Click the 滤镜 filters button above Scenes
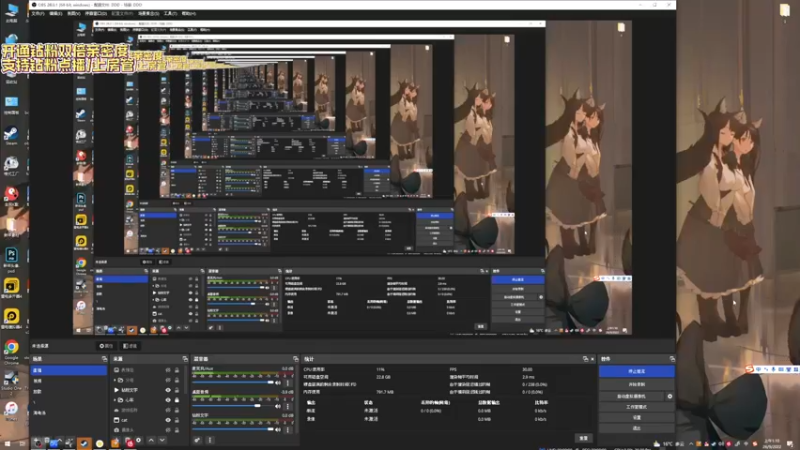This screenshot has height=450, width=800. click(x=130, y=346)
